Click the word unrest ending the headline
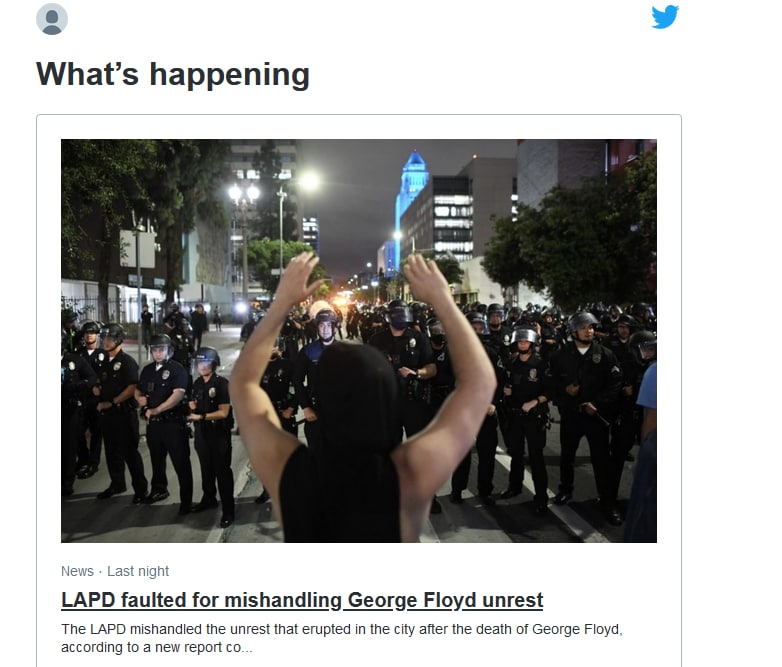The image size is (782, 667). point(513,600)
